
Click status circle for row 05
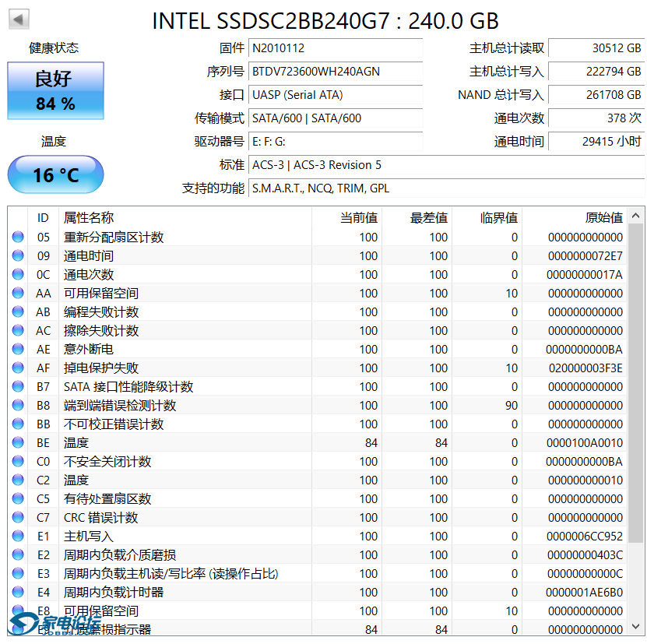tap(18, 237)
